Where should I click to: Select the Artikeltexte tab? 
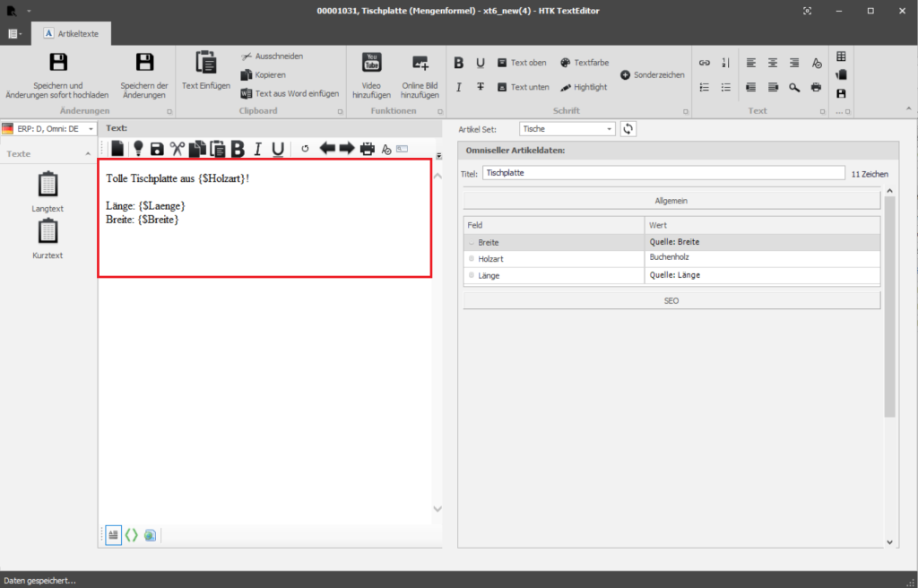pos(72,34)
